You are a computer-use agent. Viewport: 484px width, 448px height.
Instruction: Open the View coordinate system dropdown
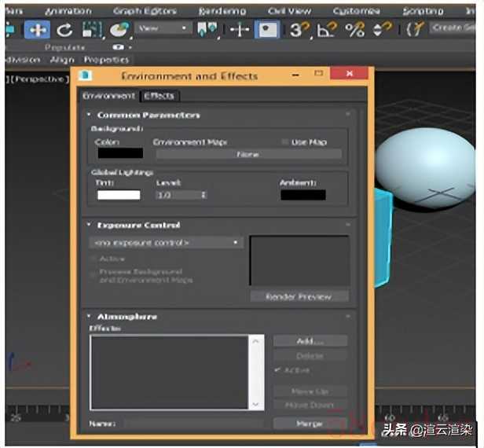point(163,28)
